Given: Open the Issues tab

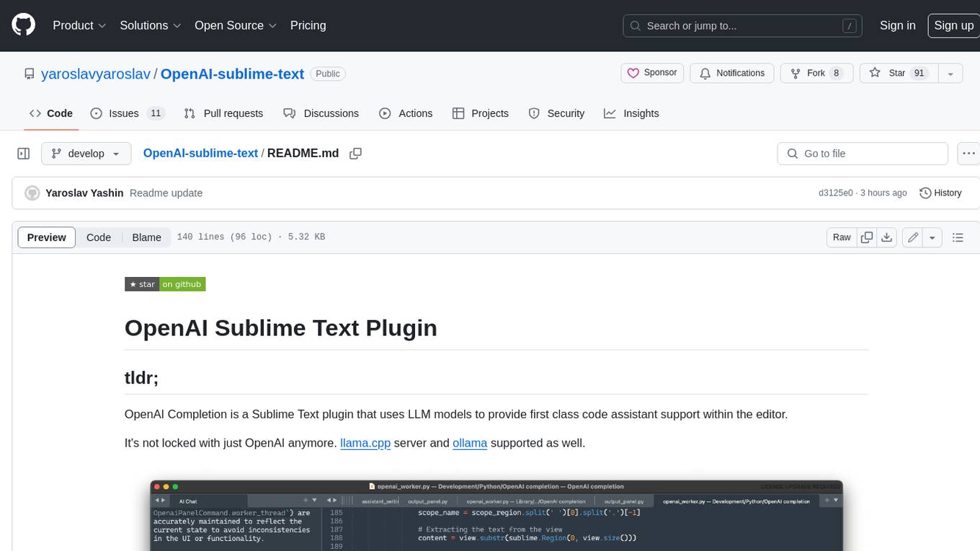Looking at the screenshot, I should 128,113.
